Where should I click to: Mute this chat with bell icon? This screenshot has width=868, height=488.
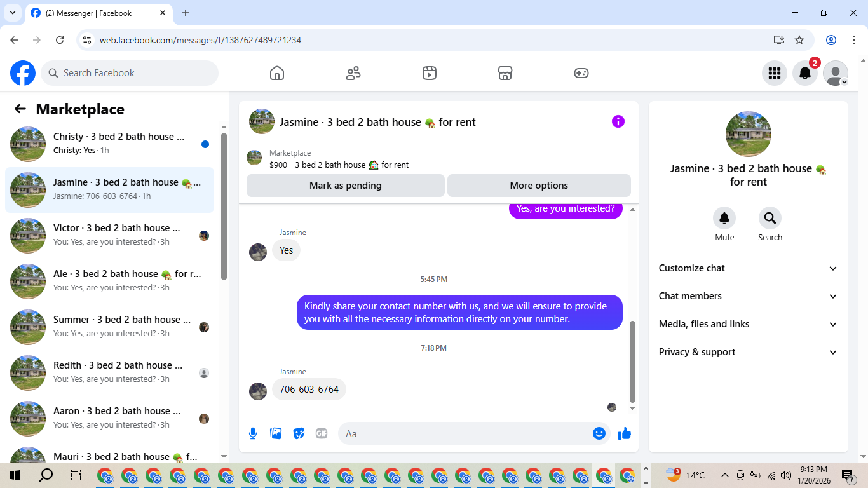click(x=724, y=218)
